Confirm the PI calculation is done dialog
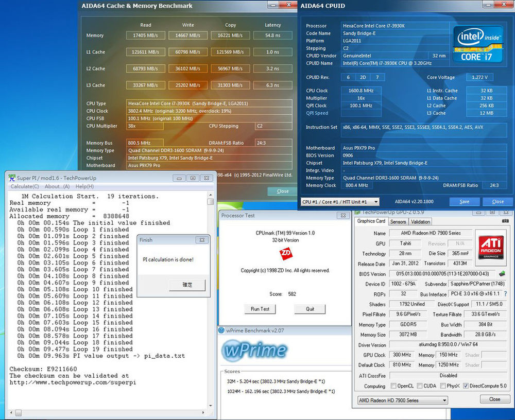 [187, 285]
